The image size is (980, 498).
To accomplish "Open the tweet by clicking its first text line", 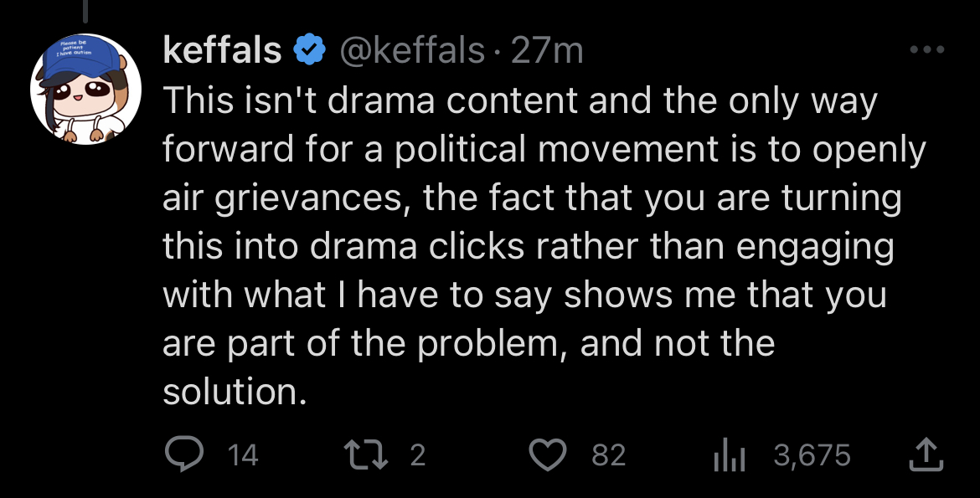I will (521, 101).
